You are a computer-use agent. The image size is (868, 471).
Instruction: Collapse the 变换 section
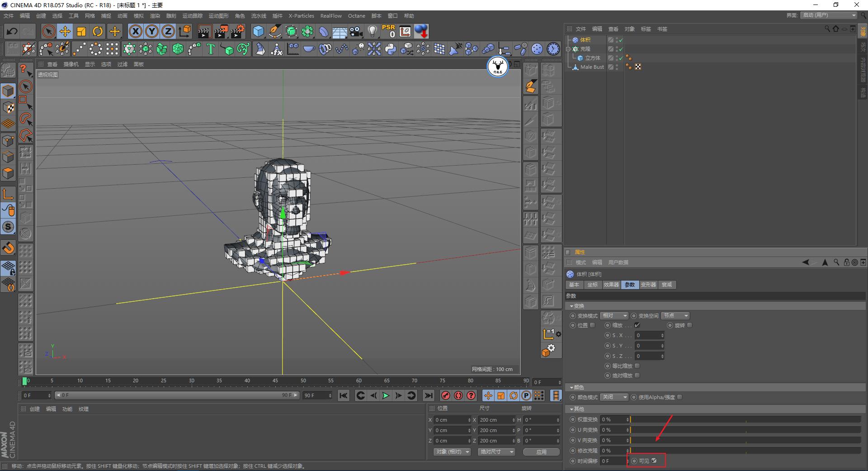click(572, 306)
